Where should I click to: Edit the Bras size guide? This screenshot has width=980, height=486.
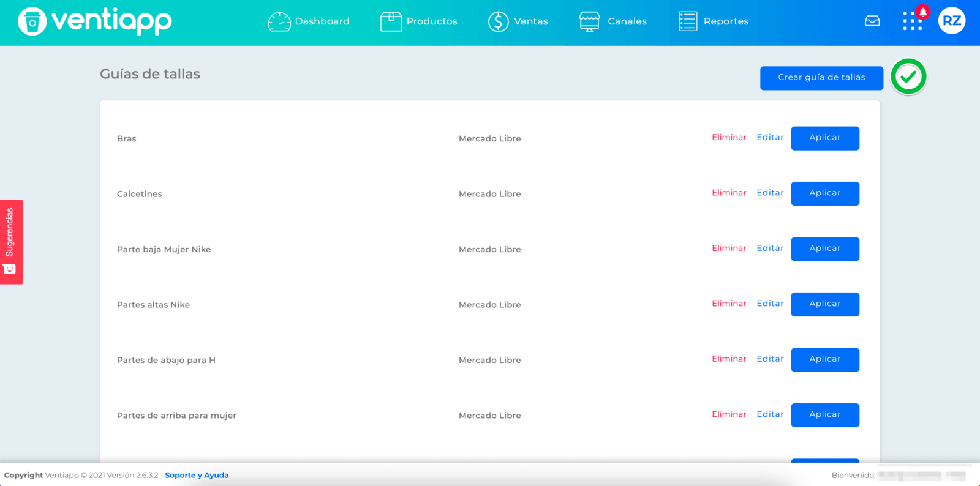click(770, 138)
